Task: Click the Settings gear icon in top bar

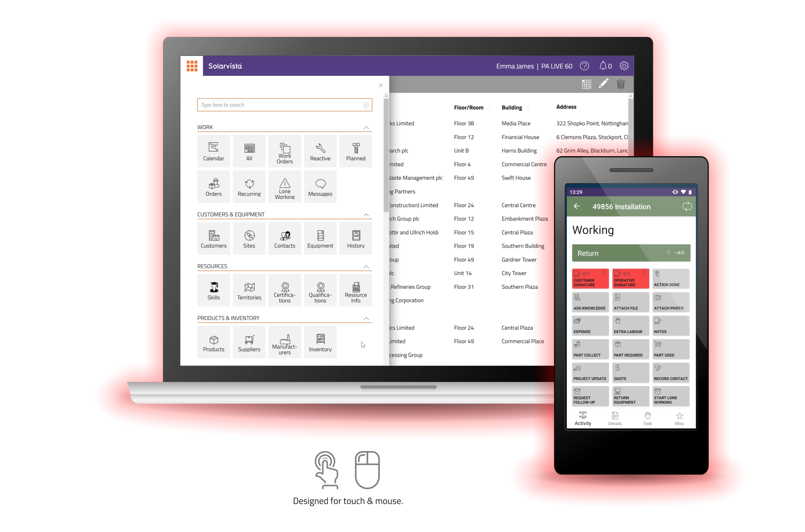Action: (x=624, y=66)
